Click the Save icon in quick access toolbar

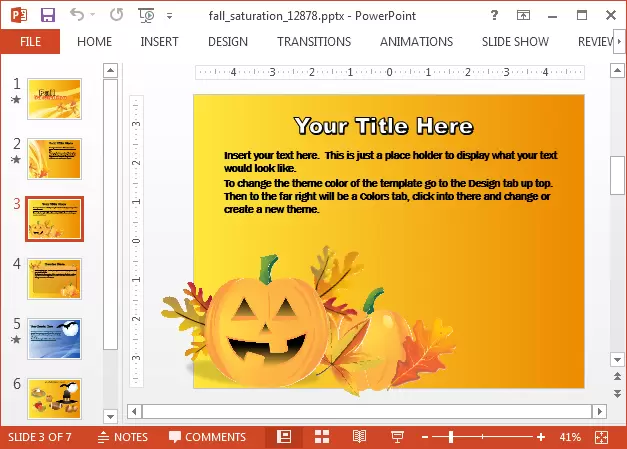[47, 16]
